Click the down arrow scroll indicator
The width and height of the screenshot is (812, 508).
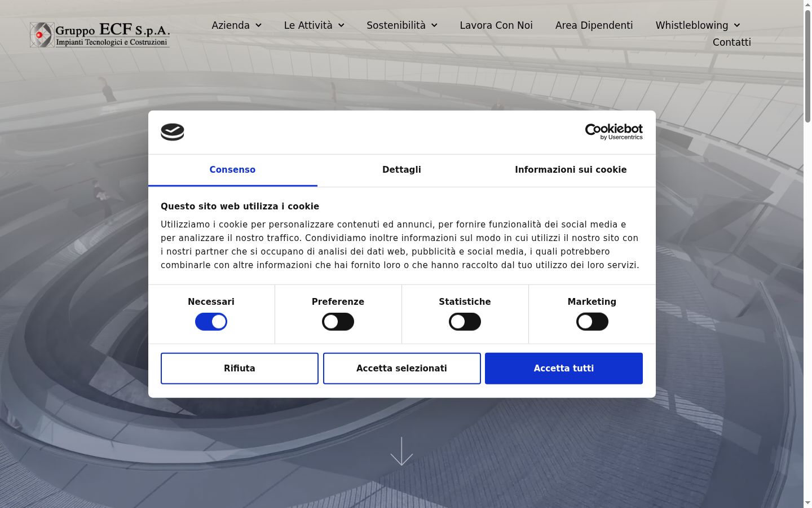pyautogui.click(x=401, y=451)
